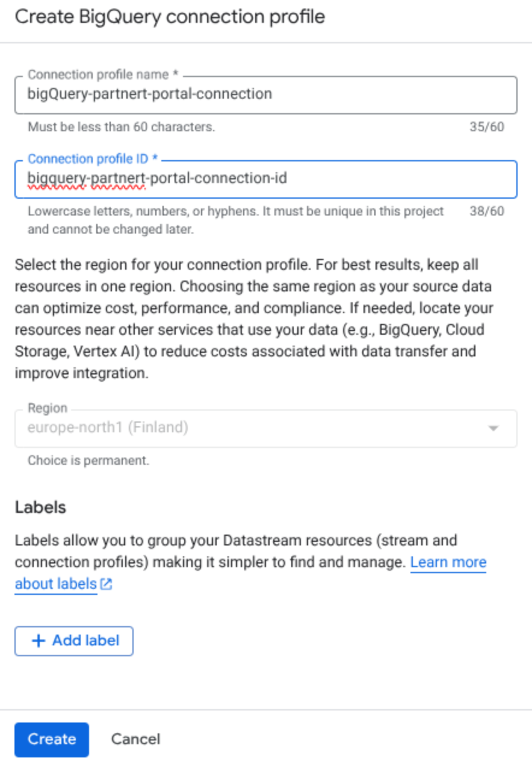Screen dimensions: 532x761
Task: Focus the Connection profile ID field
Action: point(265,179)
